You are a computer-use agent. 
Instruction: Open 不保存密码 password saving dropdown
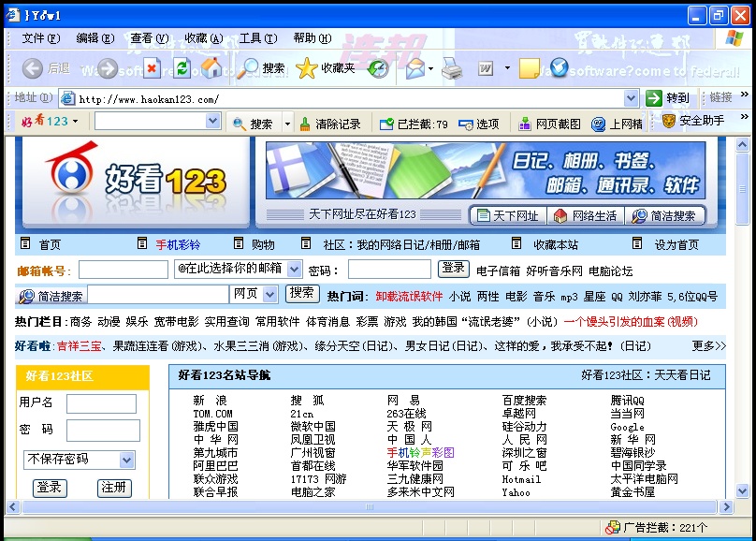coord(126,460)
